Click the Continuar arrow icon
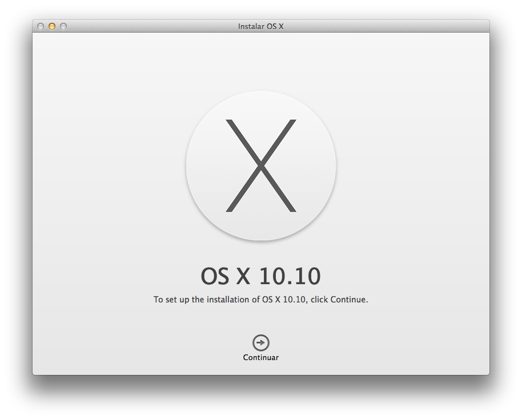 [x=261, y=342]
